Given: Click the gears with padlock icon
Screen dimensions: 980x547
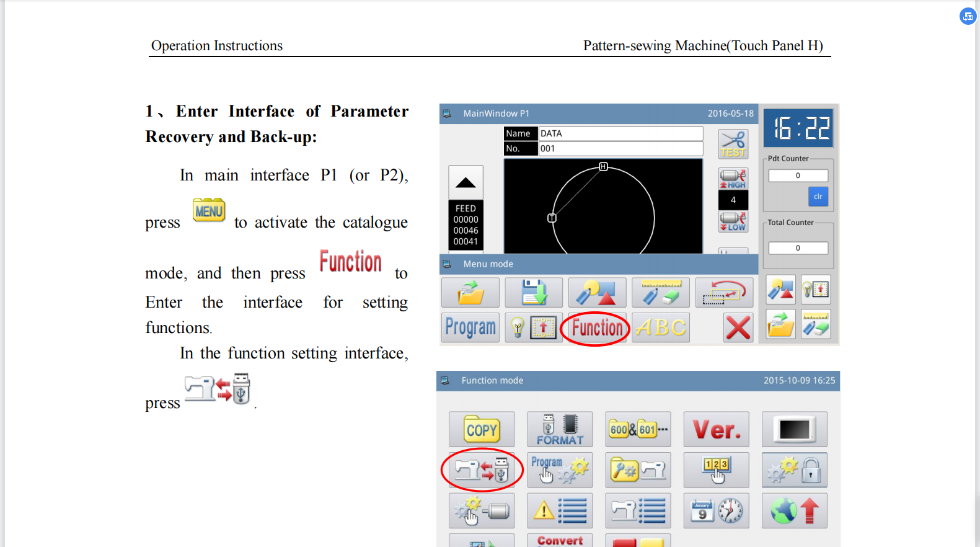Looking at the screenshot, I should tap(795, 470).
